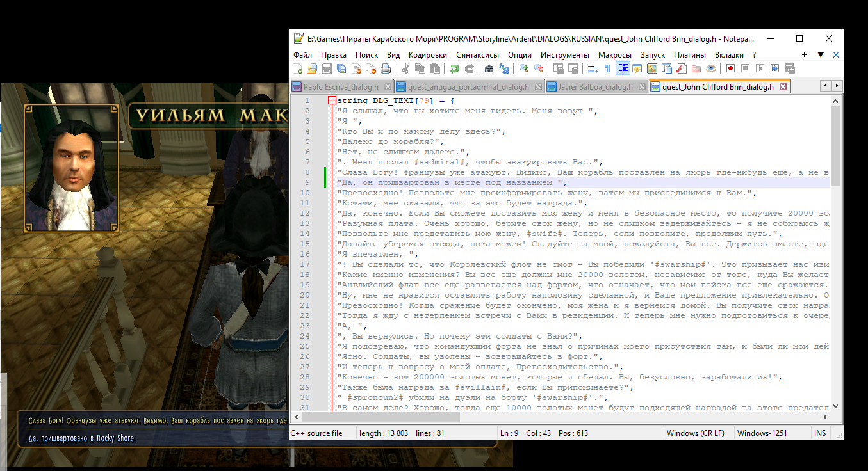The height and width of the screenshot is (471, 868).
Task: Click the Copy toolbar icon
Action: click(x=420, y=68)
